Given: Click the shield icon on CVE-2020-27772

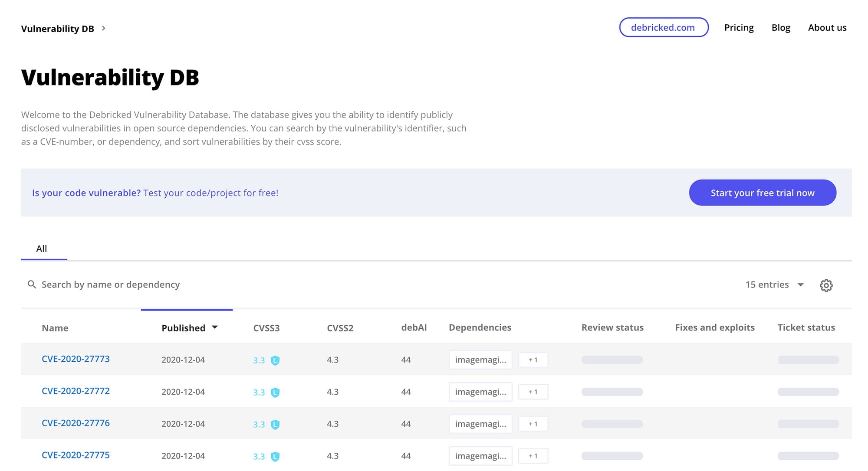Looking at the screenshot, I should (x=274, y=391).
